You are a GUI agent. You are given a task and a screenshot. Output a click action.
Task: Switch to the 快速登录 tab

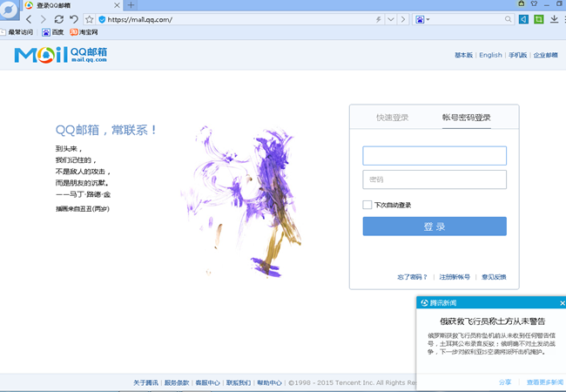[x=393, y=118]
